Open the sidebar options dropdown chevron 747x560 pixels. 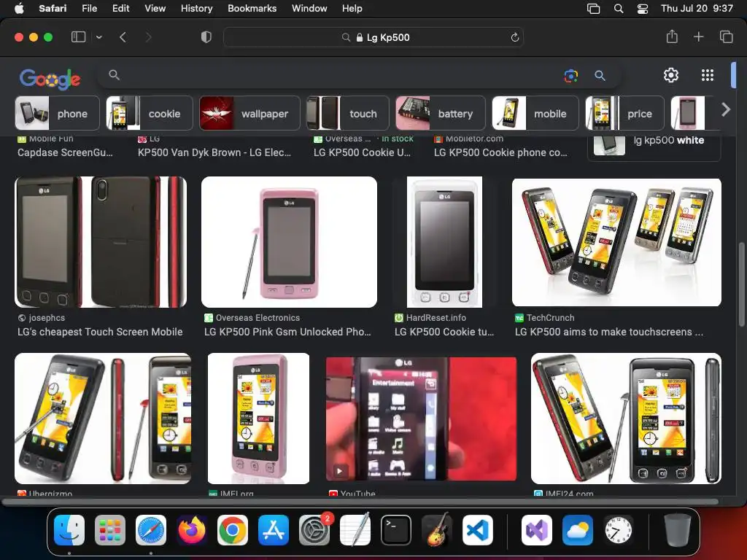98,37
